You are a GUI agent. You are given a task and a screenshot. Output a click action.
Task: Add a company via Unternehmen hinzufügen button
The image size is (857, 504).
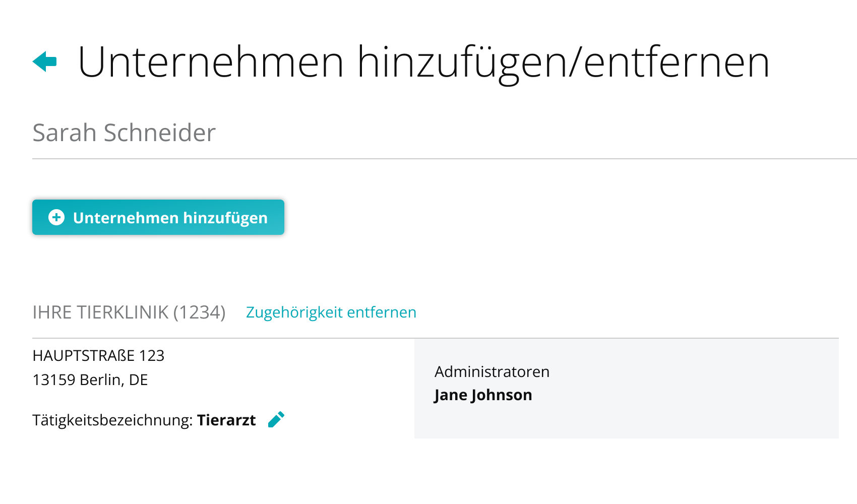click(x=158, y=217)
